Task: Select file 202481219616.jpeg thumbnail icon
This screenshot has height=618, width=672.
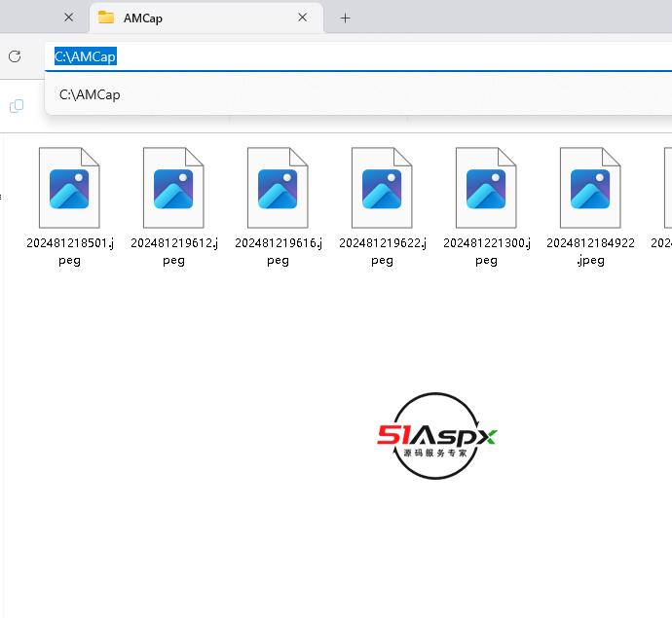Action: [278, 188]
